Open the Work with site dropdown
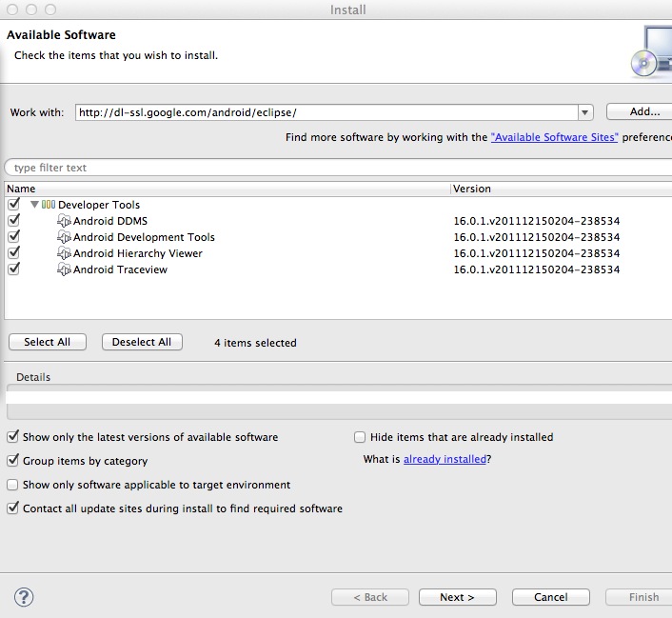 [x=585, y=112]
